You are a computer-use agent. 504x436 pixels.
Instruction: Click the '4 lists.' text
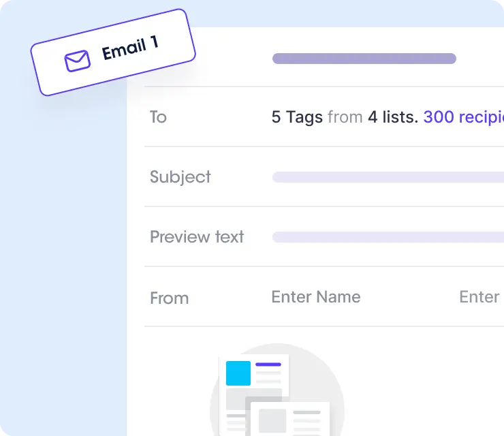393,117
